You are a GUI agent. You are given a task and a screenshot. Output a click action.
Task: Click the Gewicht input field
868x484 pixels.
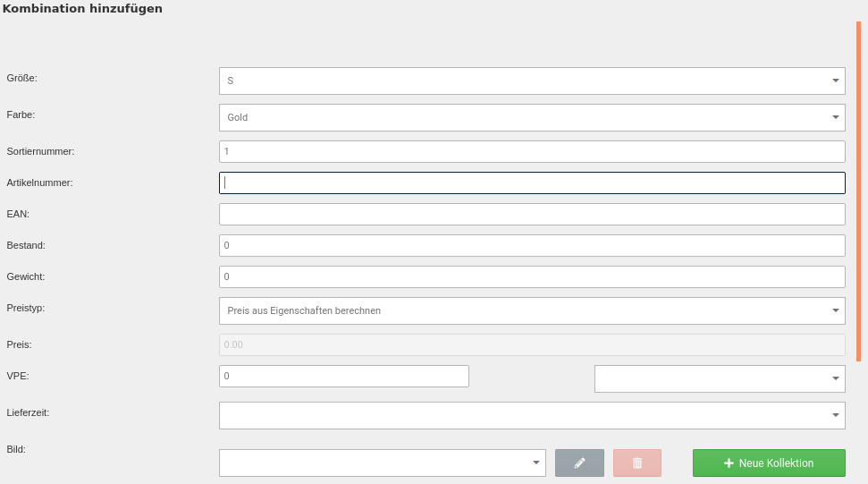(x=531, y=276)
